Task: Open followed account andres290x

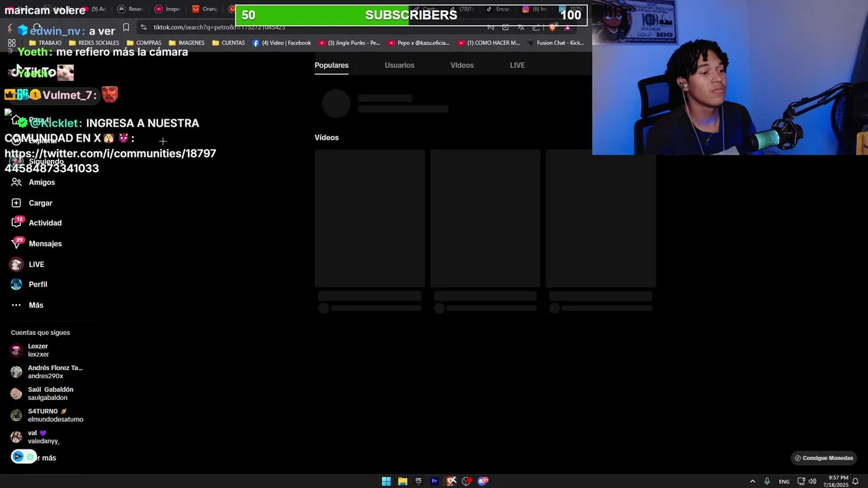Action: (x=47, y=372)
